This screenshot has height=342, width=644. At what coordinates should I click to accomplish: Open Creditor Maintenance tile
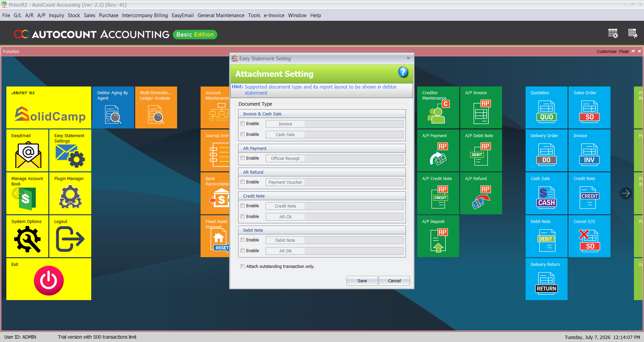pyautogui.click(x=438, y=108)
